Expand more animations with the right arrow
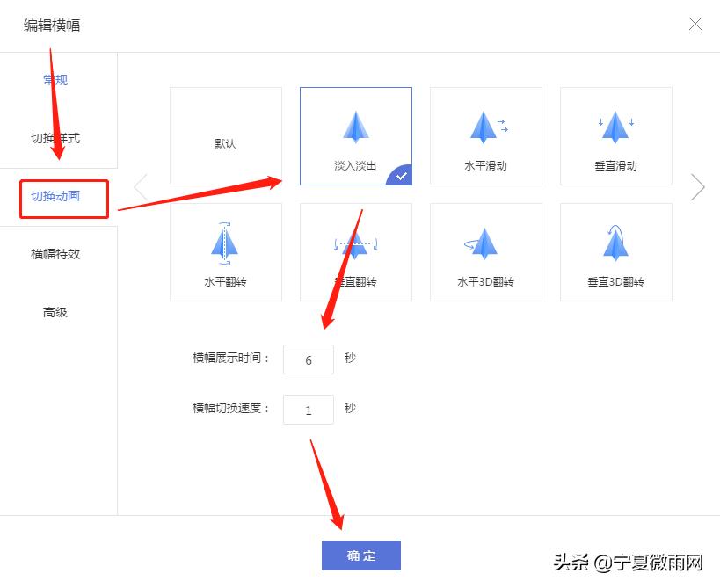 point(698,186)
